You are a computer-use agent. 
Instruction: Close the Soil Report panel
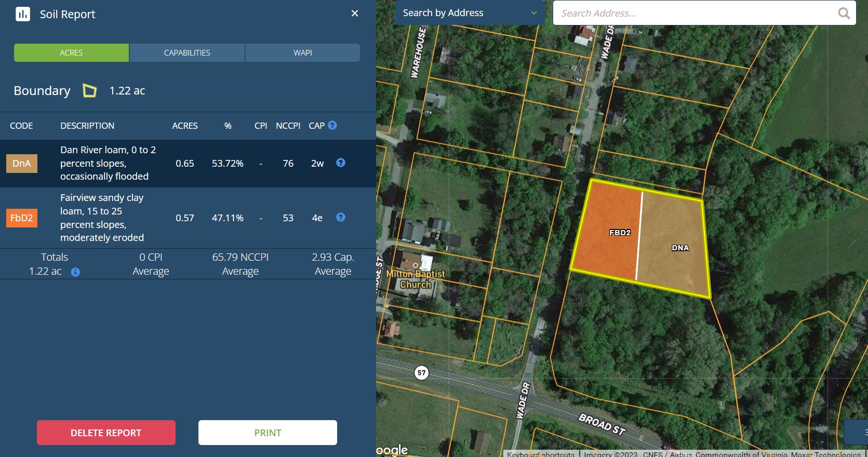click(355, 14)
